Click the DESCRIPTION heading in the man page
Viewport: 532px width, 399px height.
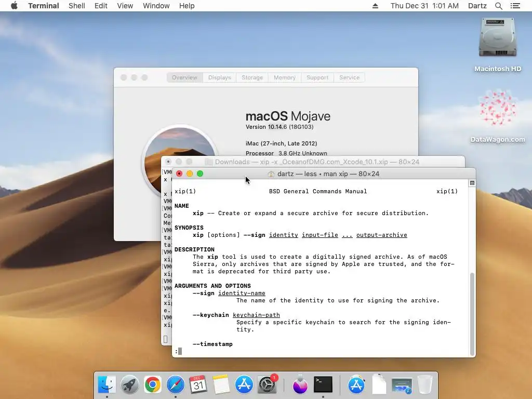(x=194, y=249)
